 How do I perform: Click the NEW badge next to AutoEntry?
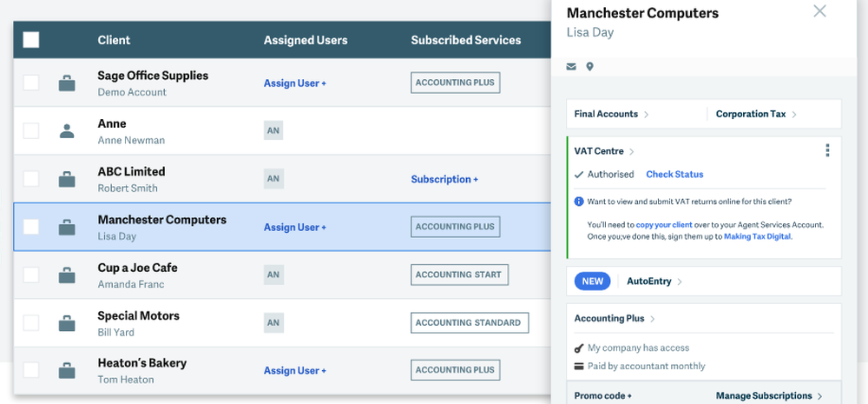point(592,281)
